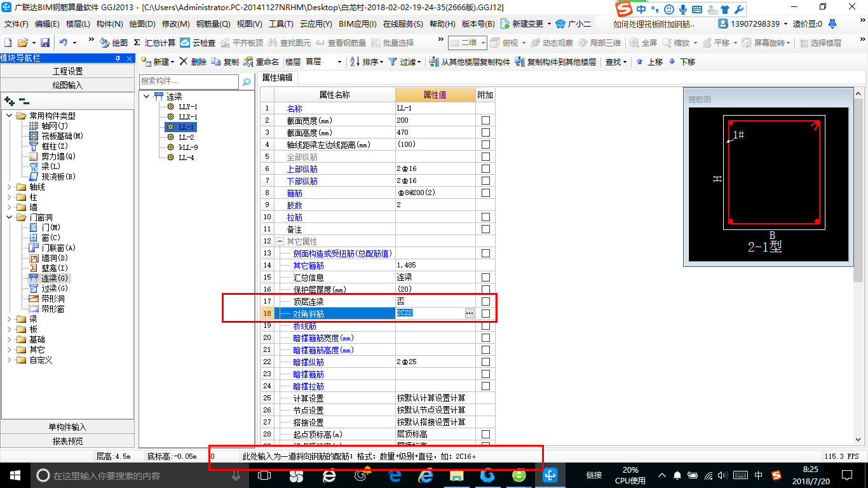This screenshot has width=868, height=488.
Task: Click 从其他楼层复制构件
Action: pos(470,62)
